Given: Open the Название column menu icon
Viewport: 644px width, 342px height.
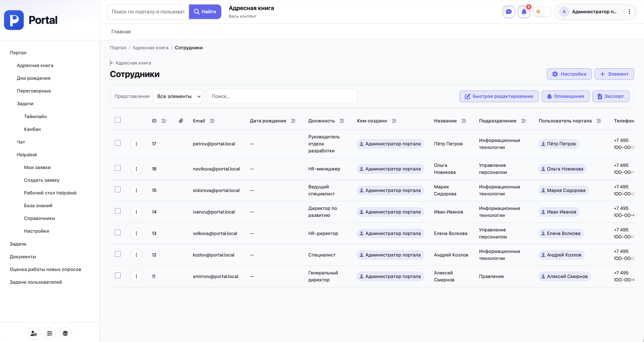Looking at the screenshot, I should (464, 121).
